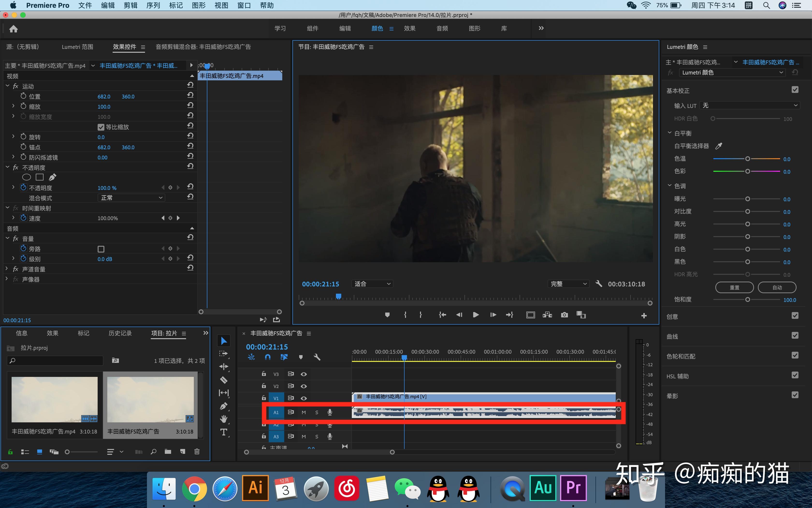Image resolution: width=812 pixels, height=508 pixels.
Task: Expand the Scale property
Action: [13, 106]
